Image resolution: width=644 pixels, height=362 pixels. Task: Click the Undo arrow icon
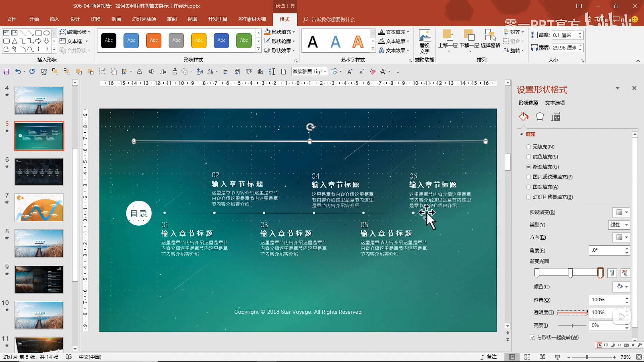point(18,72)
